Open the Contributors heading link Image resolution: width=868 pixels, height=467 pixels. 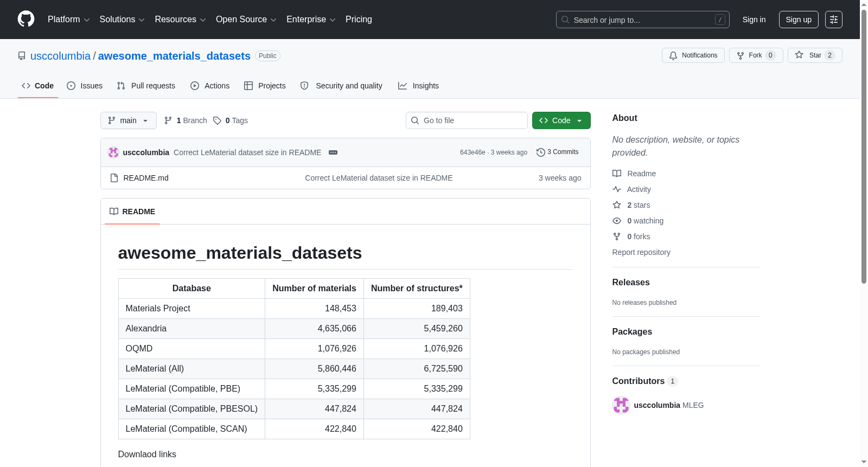click(x=644, y=381)
